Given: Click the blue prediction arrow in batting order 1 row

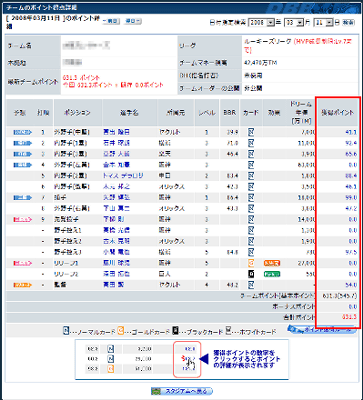Looking at the screenshot, I should (22, 132).
